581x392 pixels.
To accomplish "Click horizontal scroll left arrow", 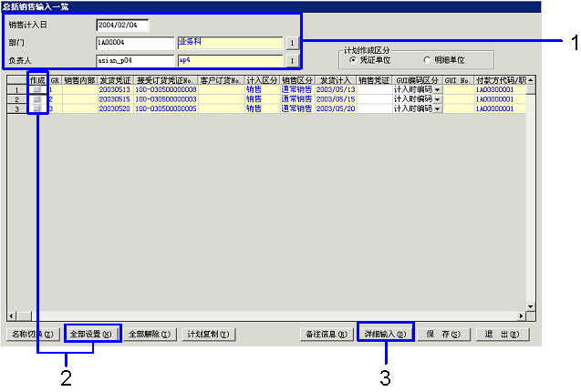I will coord(12,316).
